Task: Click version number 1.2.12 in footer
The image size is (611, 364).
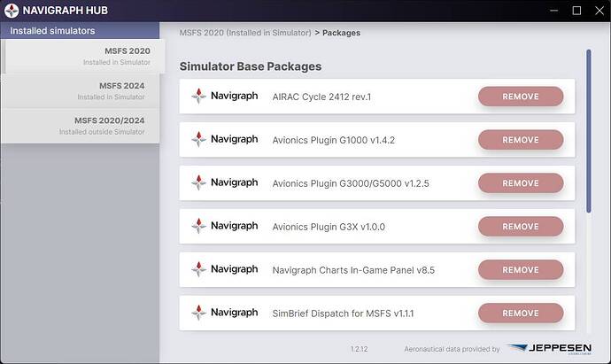Action: pos(359,349)
